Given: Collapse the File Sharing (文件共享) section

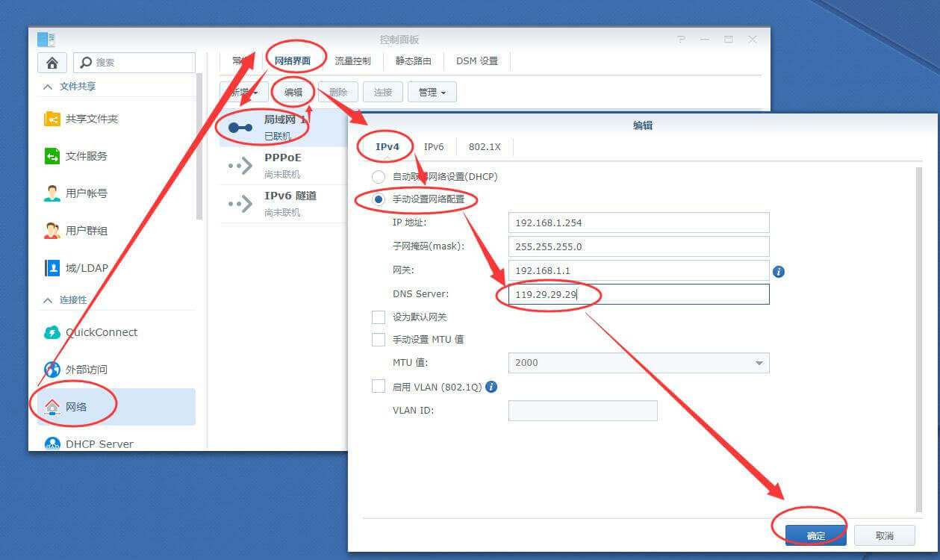Looking at the screenshot, I should (x=48, y=87).
